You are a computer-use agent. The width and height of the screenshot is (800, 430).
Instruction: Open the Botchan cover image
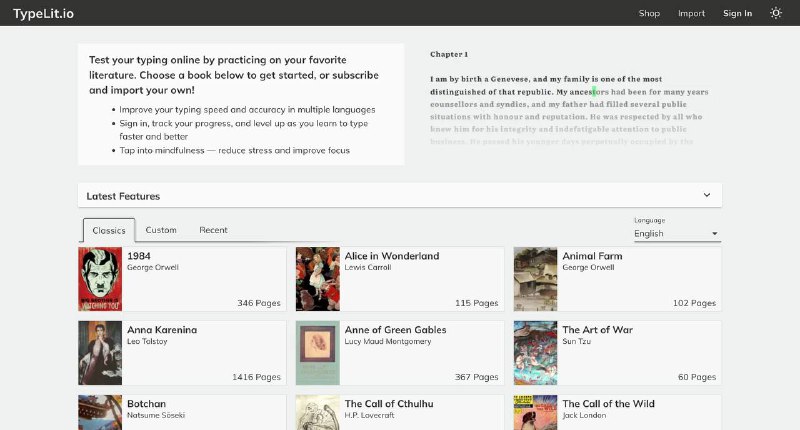click(x=100, y=413)
